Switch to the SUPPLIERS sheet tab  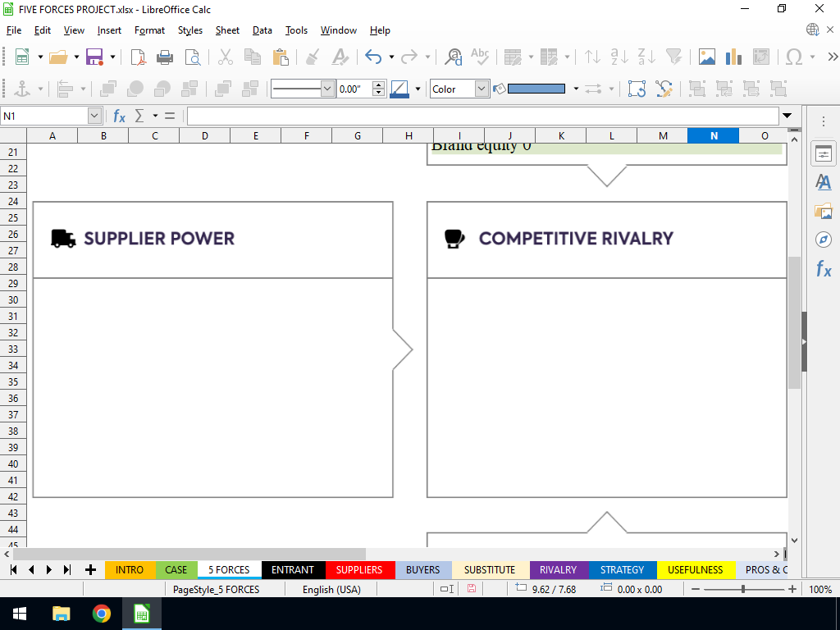(x=359, y=569)
